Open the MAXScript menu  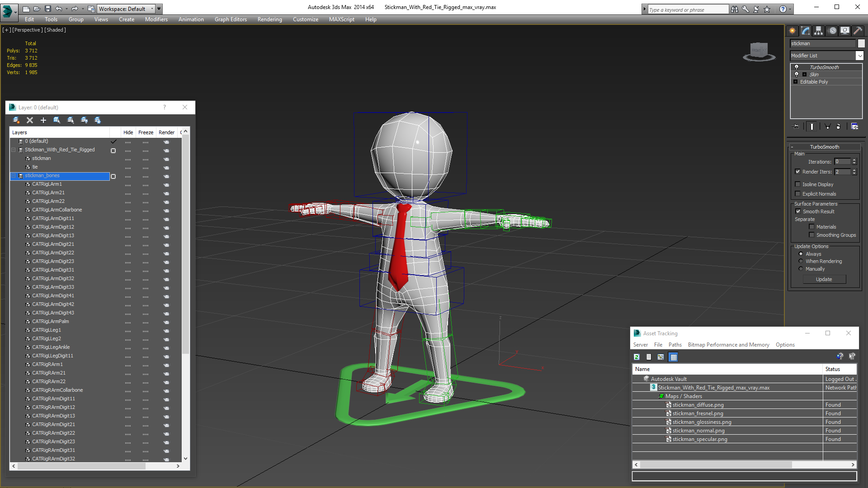pyautogui.click(x=341, y=19)
